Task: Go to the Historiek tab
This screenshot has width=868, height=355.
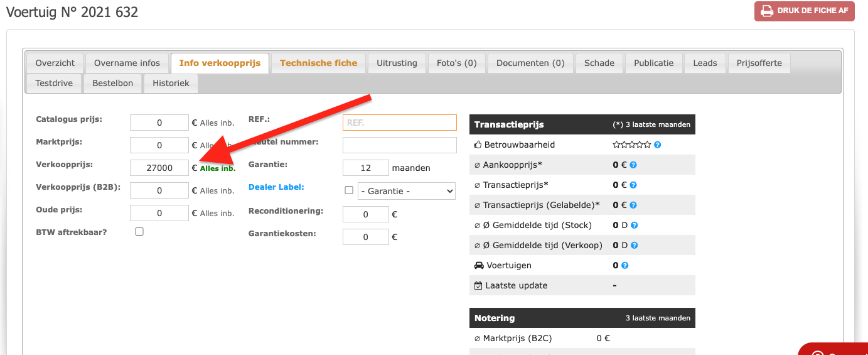Action: [171, 83]
